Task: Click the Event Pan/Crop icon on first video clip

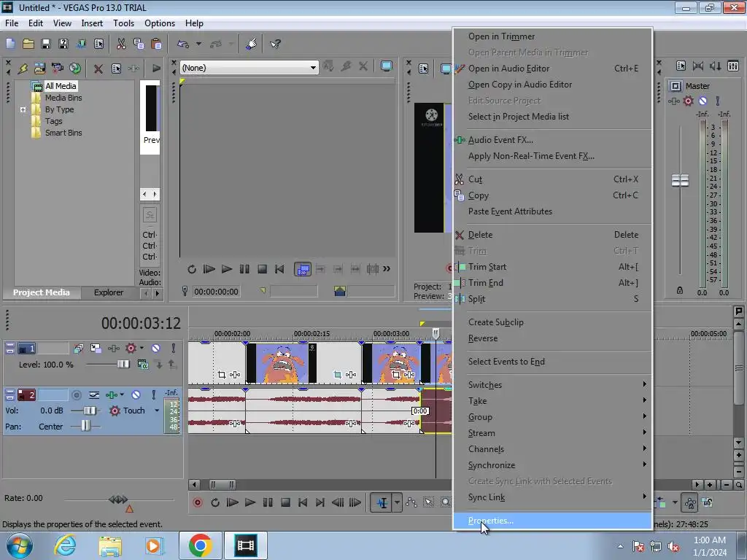Action: pyautogui.click(x=222, y=375)
